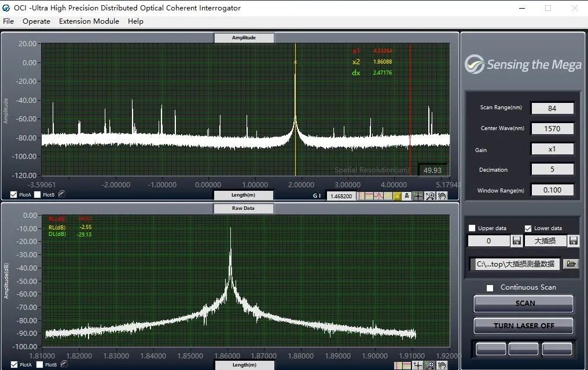This screenshot has height=370, width=588.
Task: Click the x-axis end value 5.1794 in Amplitude
Action: click(447, 184)
